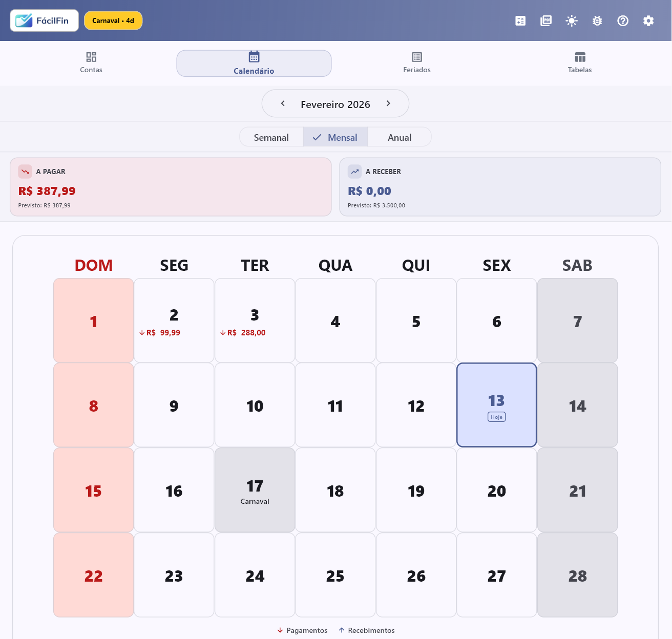Open the A PAGAR summary card
This screenshot has width=672, height=639.
click(x=171, y=187)
